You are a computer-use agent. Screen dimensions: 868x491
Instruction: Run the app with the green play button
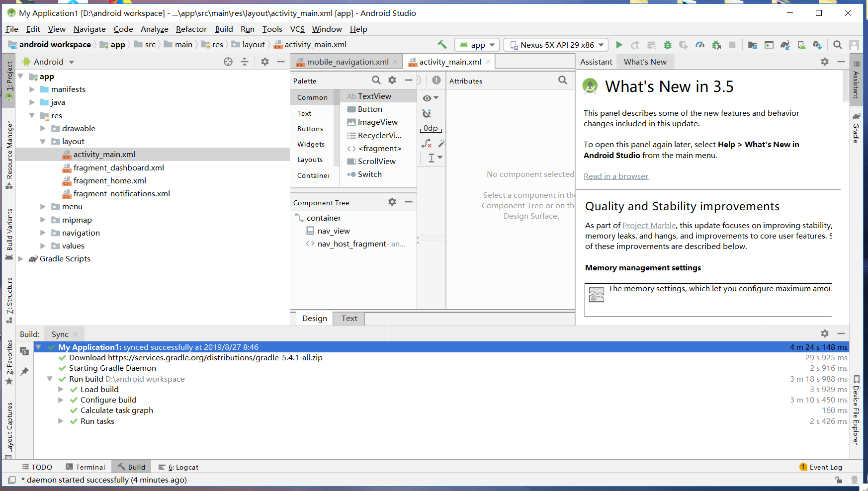click(619, 45)
